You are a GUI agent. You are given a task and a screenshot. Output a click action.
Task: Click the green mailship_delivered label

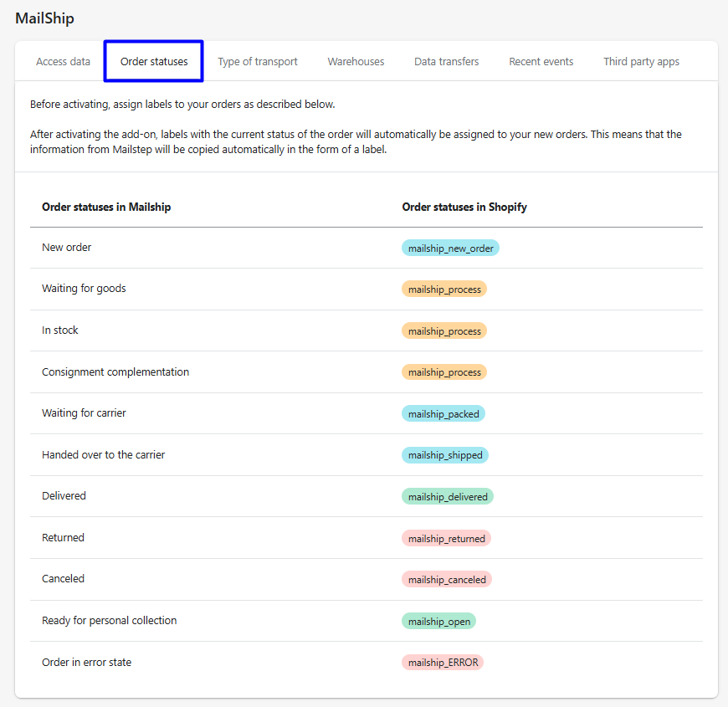pos(448,496)
